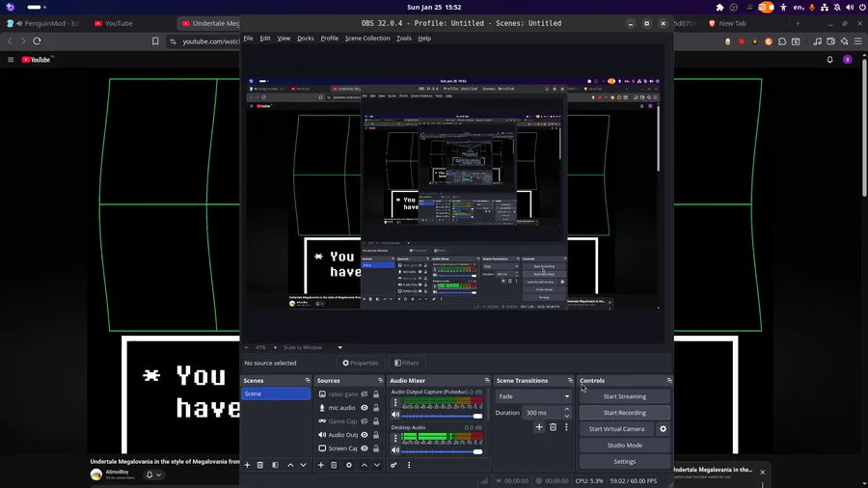Hide the mic audio source
868x488 pixels.
click(x=365, y=408)
